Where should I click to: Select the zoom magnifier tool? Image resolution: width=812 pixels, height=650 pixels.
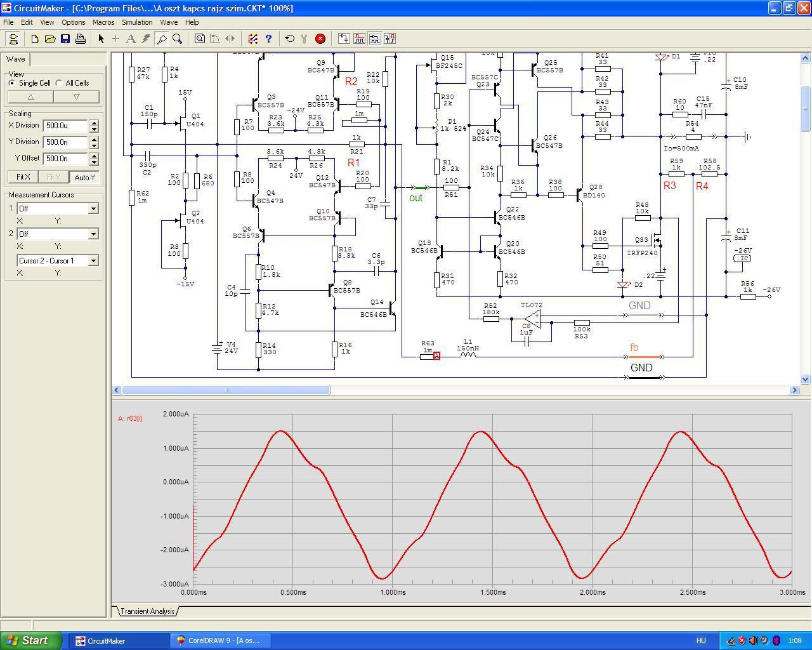[178, 39]
